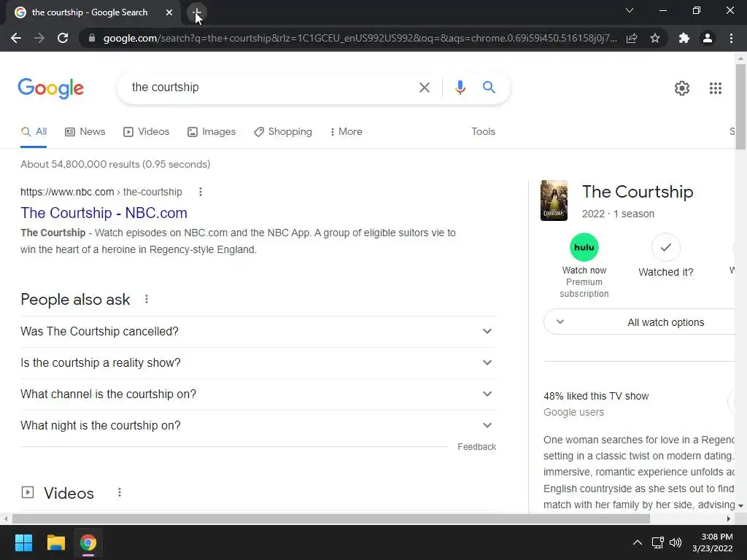Submit search with magnifier icon
The width and height of the screenshot is (747, 560).
coord(489,87)
